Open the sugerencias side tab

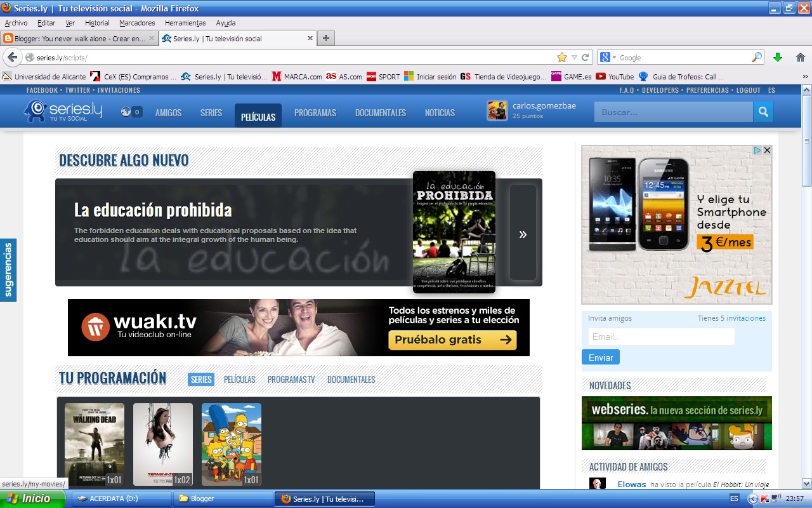coord(8,270)
